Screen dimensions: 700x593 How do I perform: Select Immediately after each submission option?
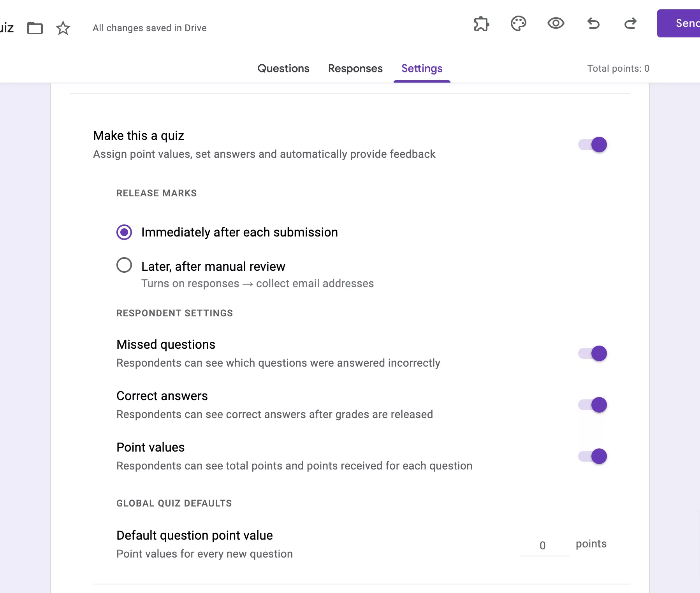point(124,232)
